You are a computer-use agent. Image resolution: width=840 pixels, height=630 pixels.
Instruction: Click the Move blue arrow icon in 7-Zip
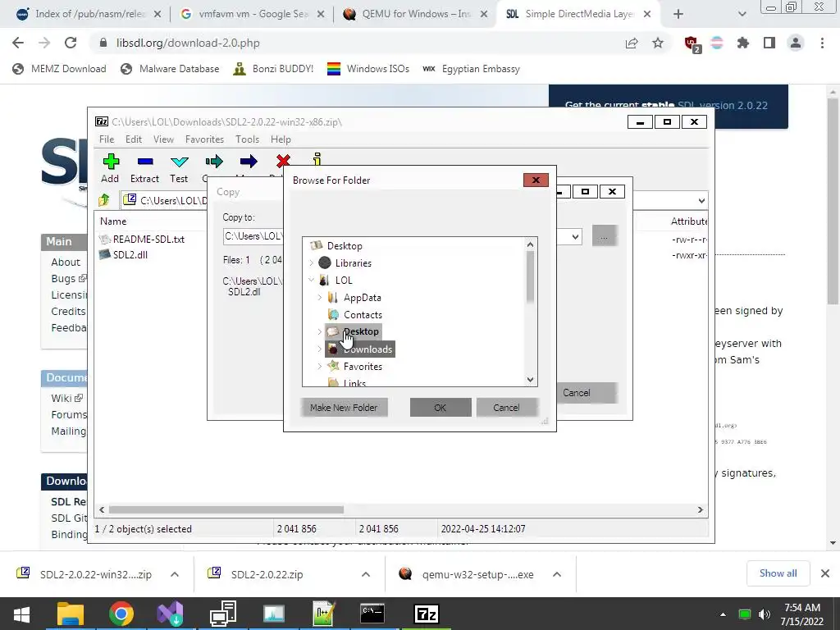coord(249,162)
